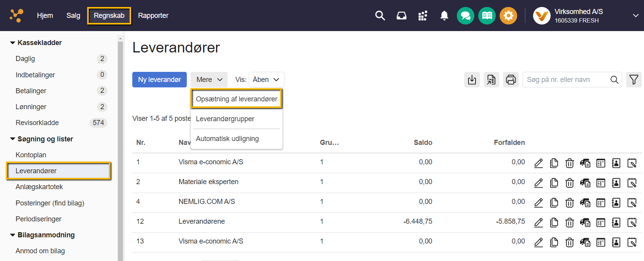Open the search magnifier in top bar

point(380,16)
